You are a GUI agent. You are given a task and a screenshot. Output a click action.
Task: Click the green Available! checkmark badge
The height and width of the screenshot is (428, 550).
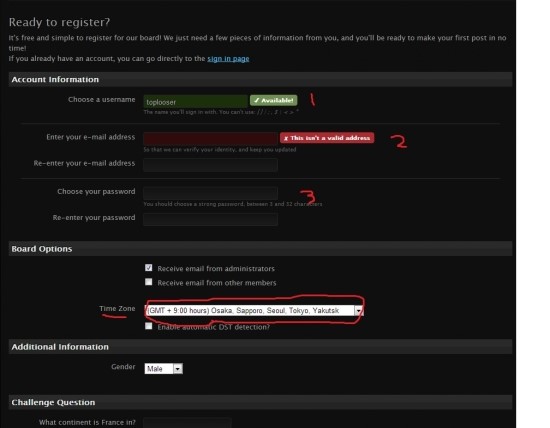click(274, 100)
